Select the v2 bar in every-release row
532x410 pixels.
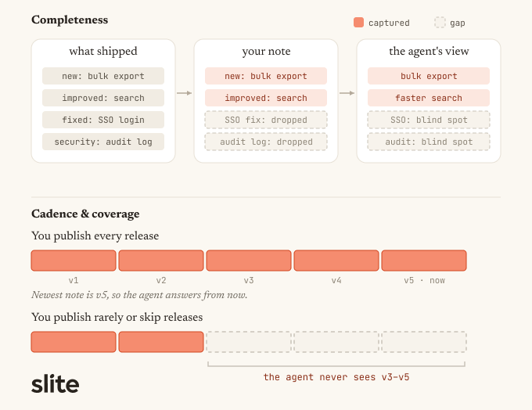click(161, 261)
